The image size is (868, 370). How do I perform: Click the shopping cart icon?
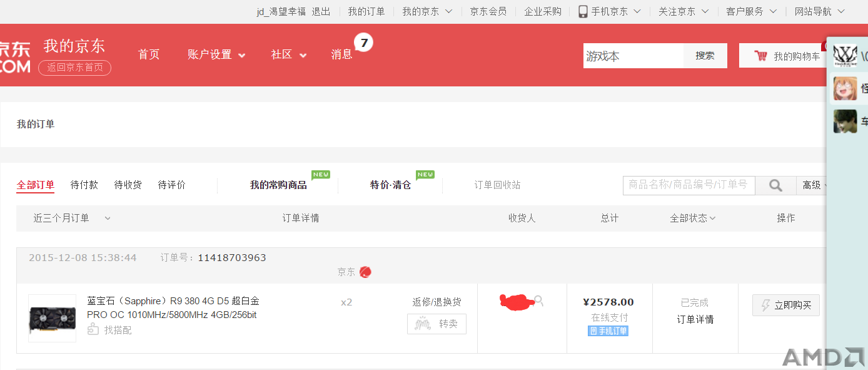point(761,56)
